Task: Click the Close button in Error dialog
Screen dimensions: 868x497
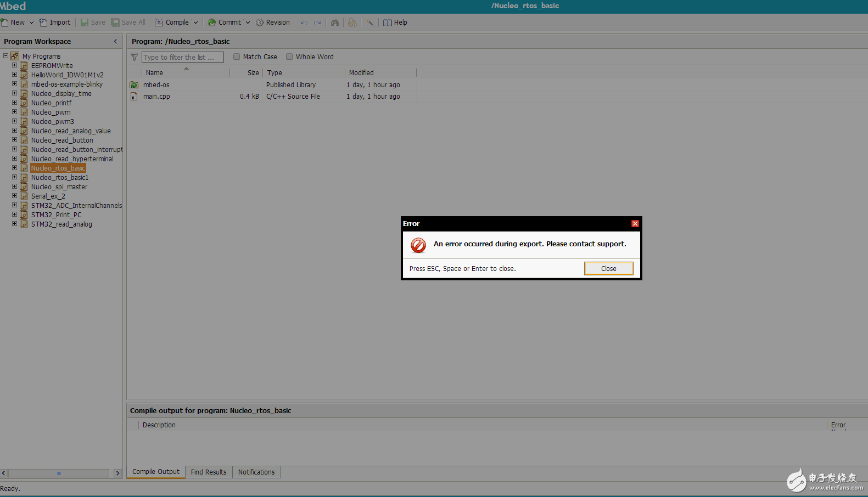Action: point(608,268)
